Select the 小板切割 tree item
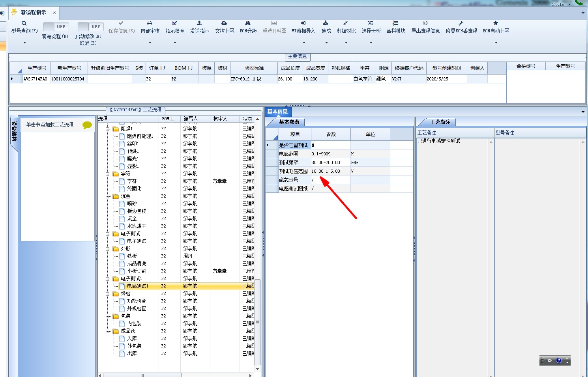Screen dimensions: 588x377 137,271
